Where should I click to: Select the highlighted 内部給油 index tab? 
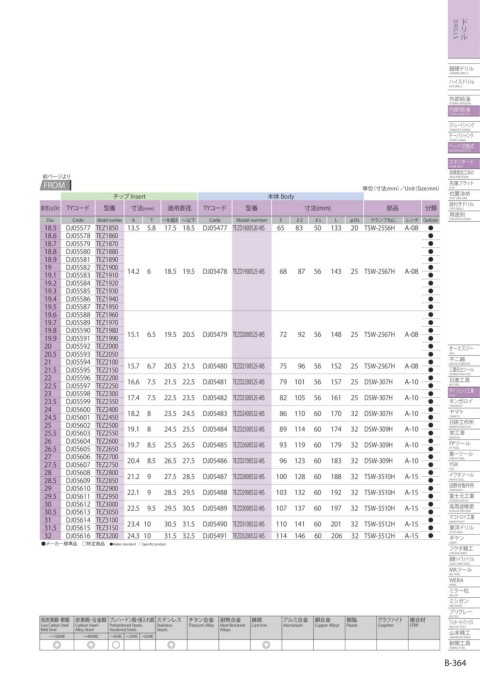pyautogui.click(x=464, y=111)
